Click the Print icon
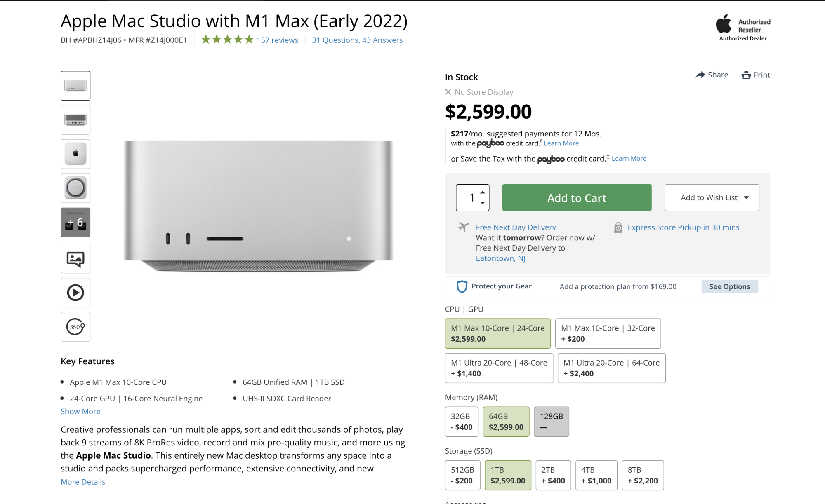The height and width of the screenshot is (504, 825). pos(746,75)
